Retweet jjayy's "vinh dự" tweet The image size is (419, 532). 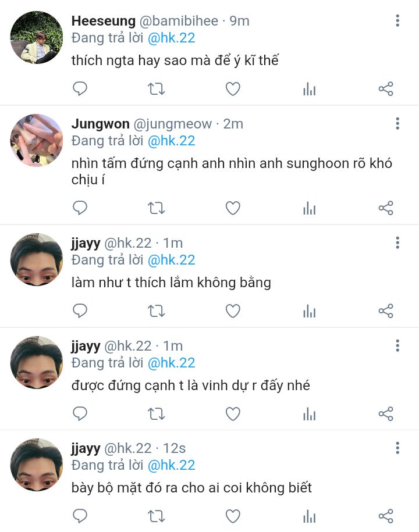click(x=156, y=413)
